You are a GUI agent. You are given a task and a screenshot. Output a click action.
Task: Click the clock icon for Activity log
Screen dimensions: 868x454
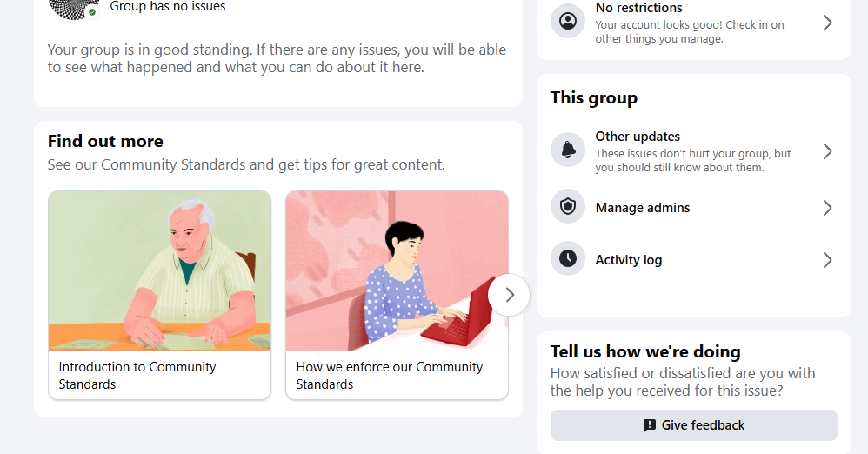(x=568, y=258)
